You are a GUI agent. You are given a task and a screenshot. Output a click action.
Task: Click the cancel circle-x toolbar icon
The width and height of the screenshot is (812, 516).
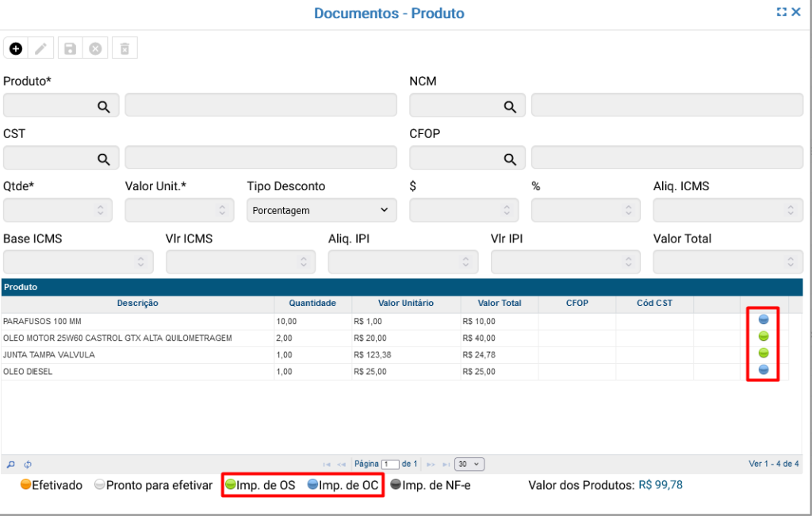click(95, 48)
